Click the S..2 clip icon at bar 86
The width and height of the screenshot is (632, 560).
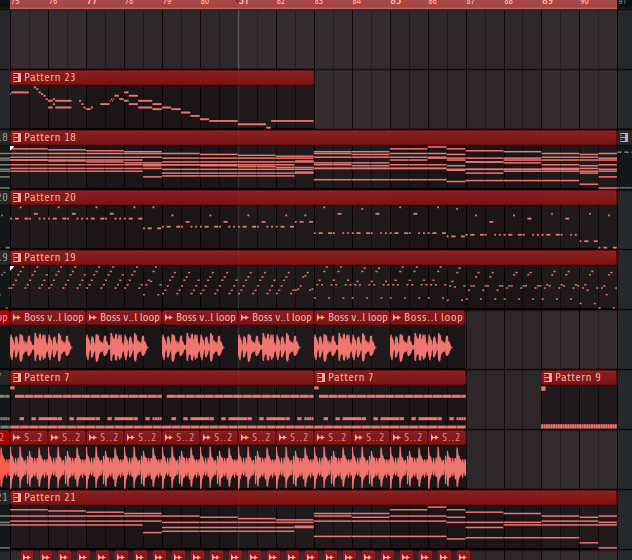(x=434, y=437)
